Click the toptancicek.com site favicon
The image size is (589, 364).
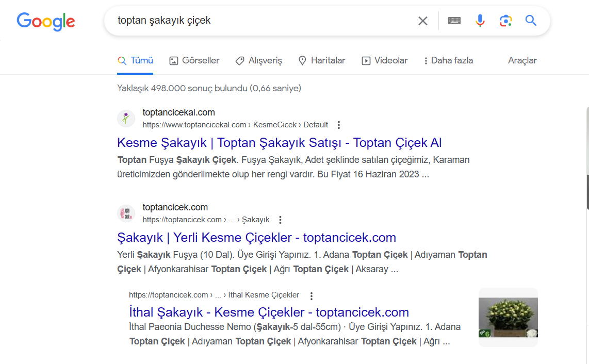[x=126, y=213]
